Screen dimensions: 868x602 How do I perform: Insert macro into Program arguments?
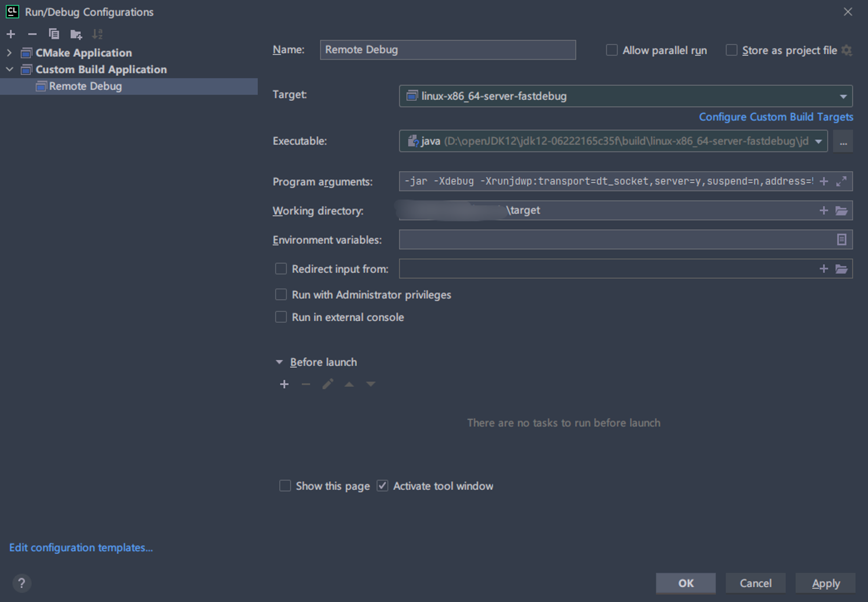824,181
